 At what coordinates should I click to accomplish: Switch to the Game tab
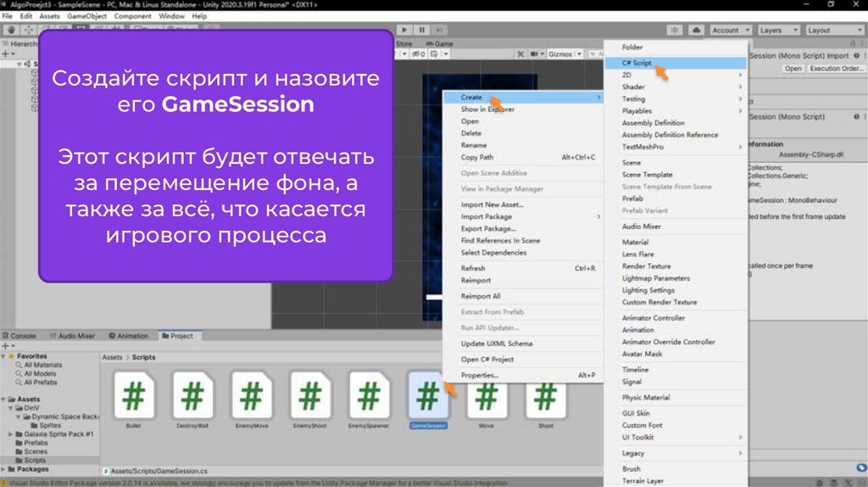tap(440, 44)
